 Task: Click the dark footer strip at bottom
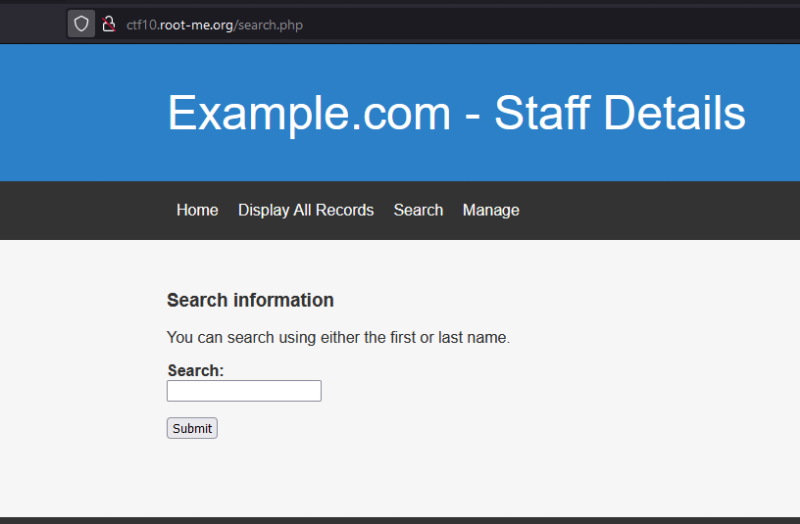click(x=400, y=520)
